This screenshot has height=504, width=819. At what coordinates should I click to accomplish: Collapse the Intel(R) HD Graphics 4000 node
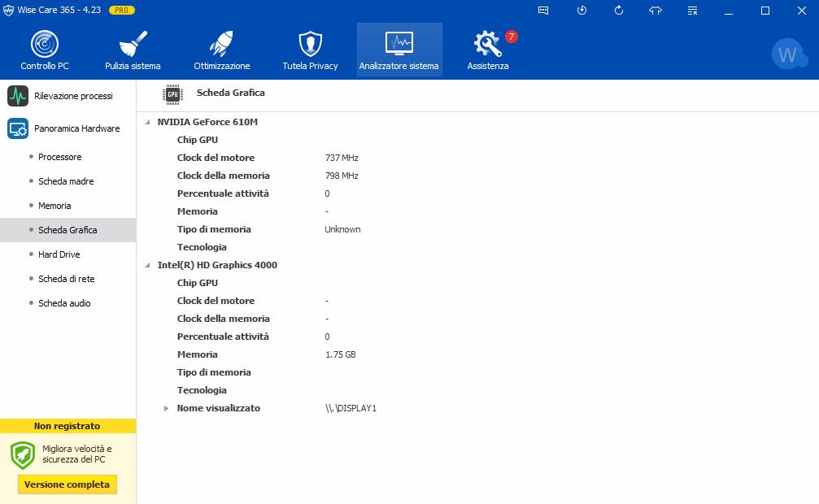[148, 265]
